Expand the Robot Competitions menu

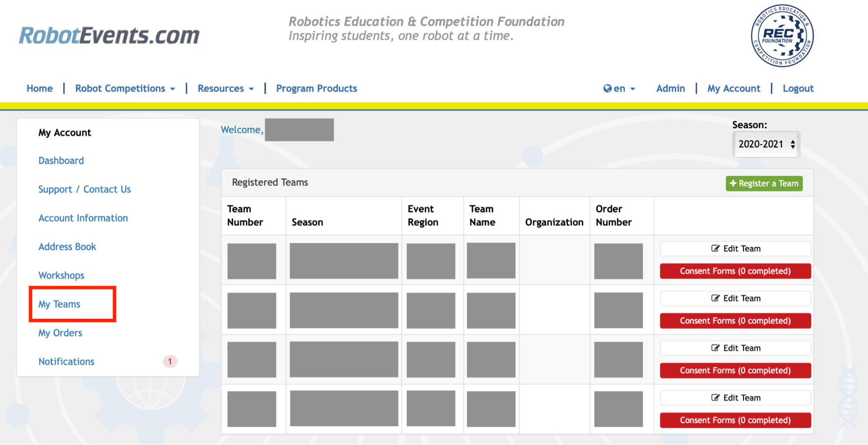coord(125,89)
